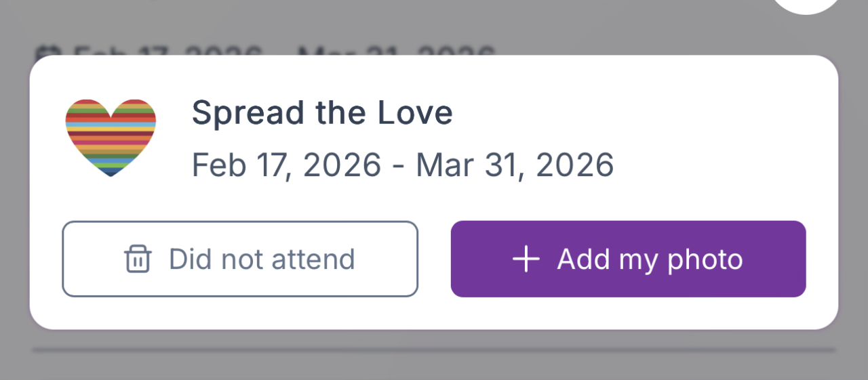Dismiss the card by clicking the bottom backdrop
The image size is (868, 380).
(x=434, y=366)
